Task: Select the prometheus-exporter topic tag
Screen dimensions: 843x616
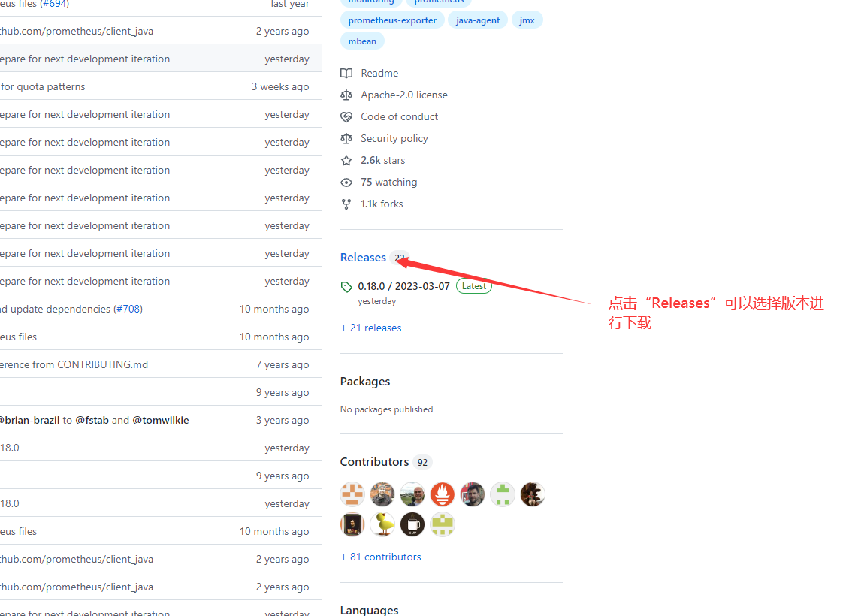Action: 392,20
